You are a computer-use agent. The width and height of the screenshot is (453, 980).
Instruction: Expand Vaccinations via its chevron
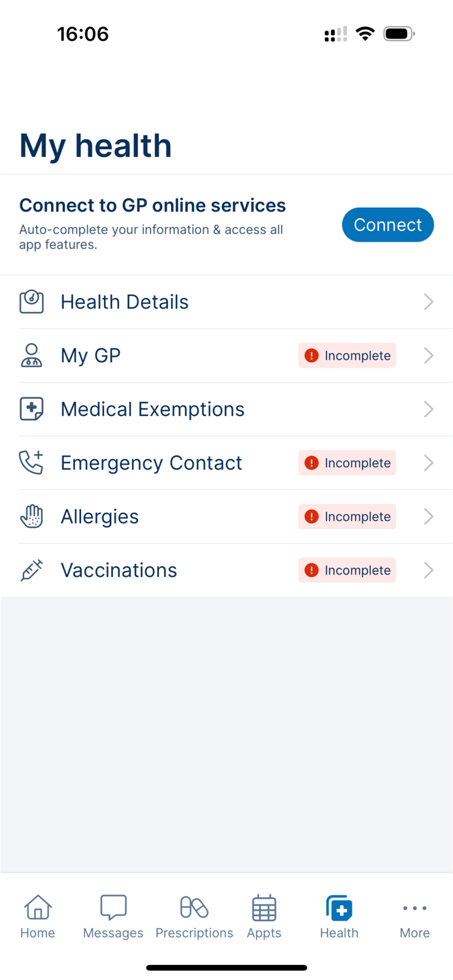[428, 570]
